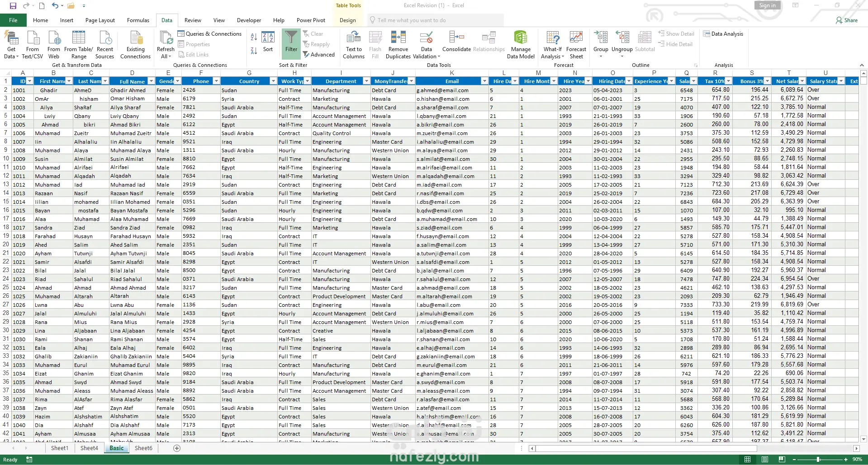This screenshot has width=868, height=465.
Task: Click the zoom slider handle
Action: 818,460
